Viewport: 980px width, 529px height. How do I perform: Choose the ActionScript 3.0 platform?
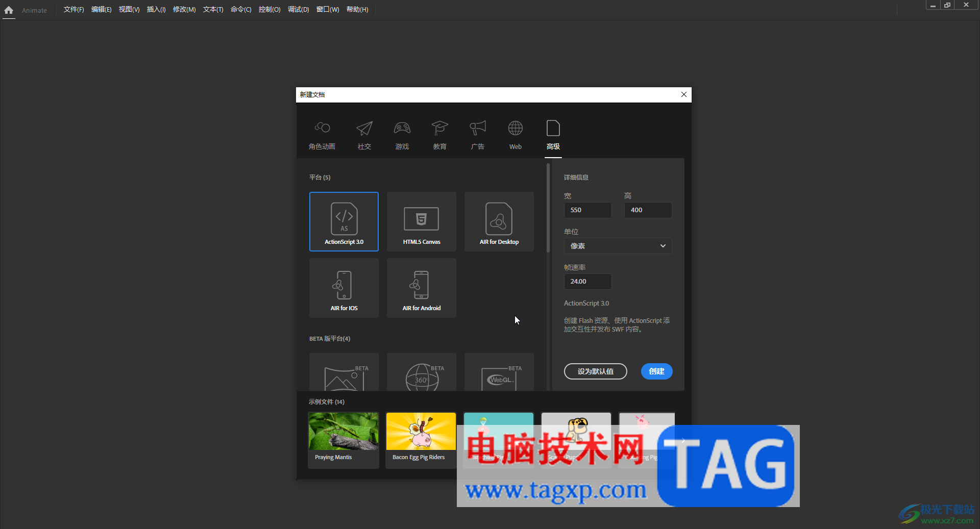click(x=344, y=221)
